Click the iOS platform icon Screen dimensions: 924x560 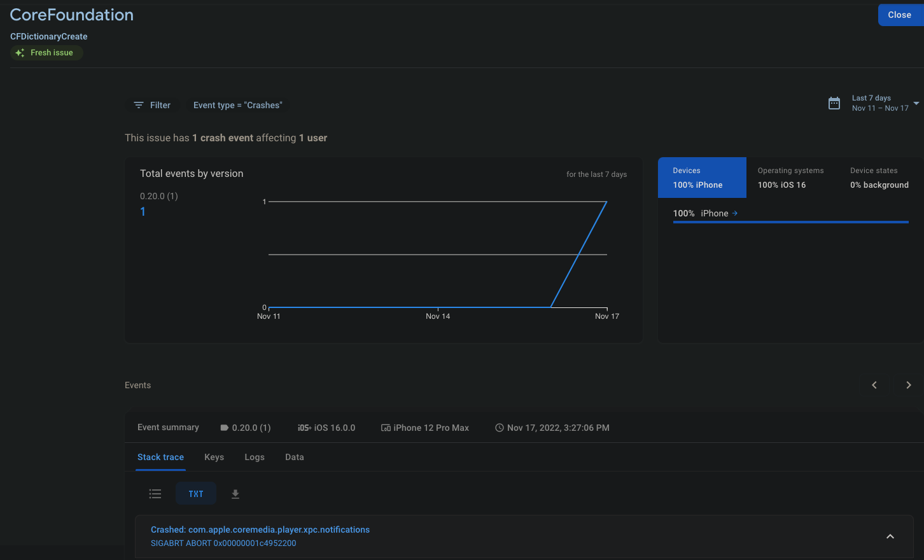[304, 428]
